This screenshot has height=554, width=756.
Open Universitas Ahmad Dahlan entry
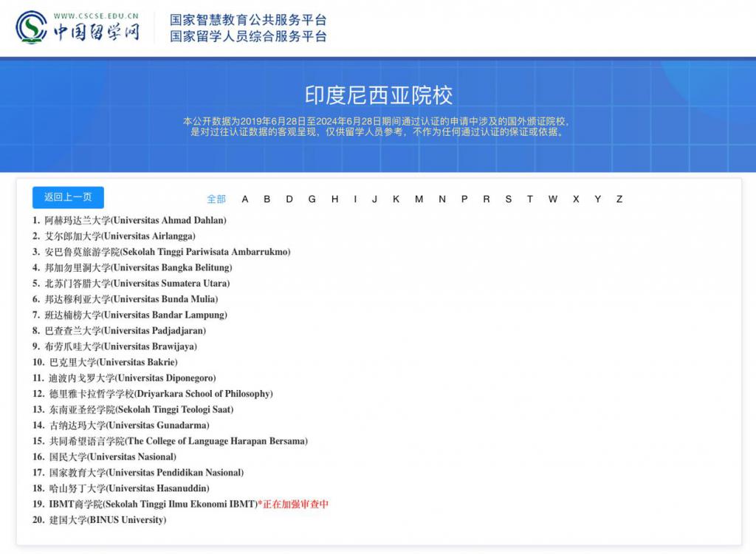click(x=135, y=220)
